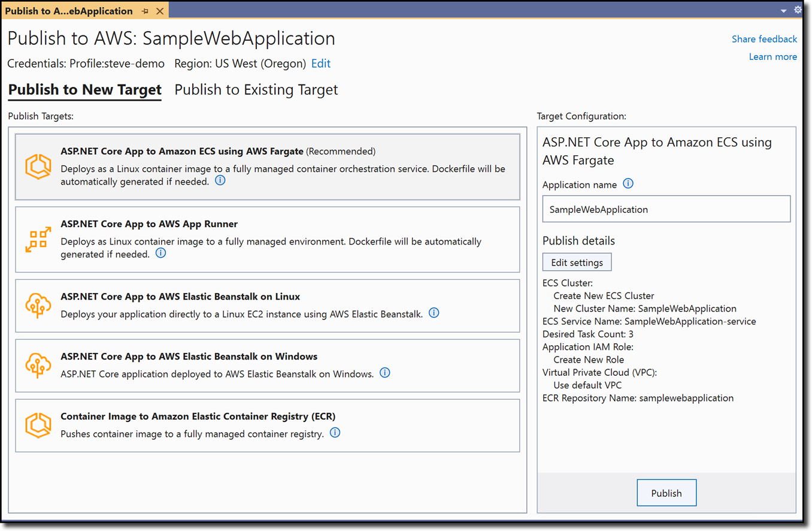This screenshot has width=812, height=531.
Task: Click the New Cluster Name: SampleWebApplication line
Action: tap(645, 309)
